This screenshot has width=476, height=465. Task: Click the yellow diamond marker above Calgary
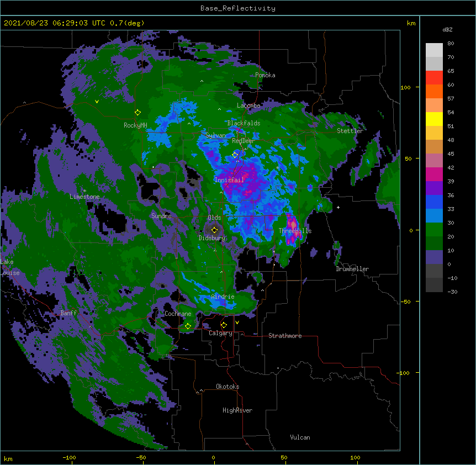[x=224, y=325]
